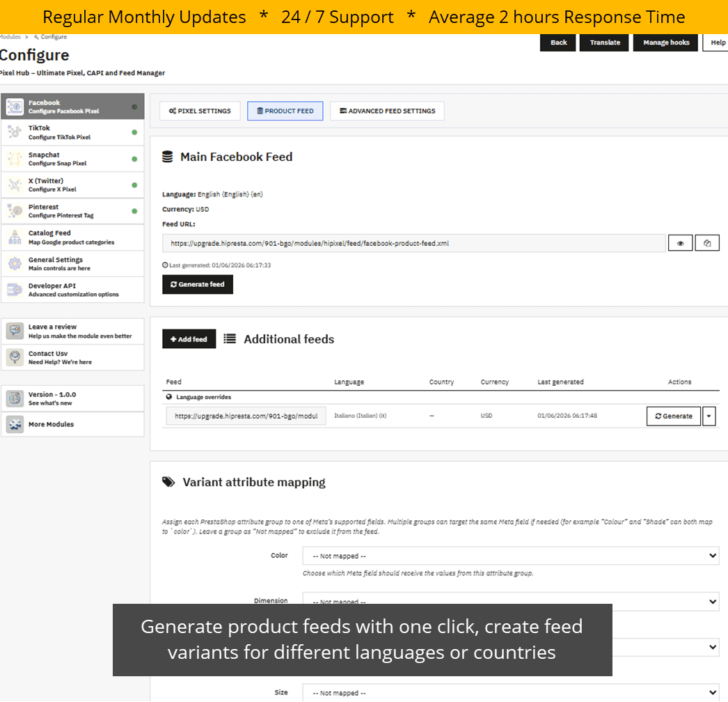Click the Configure breadcrumb link
The image size is (728, 702).
click(51, 37)
